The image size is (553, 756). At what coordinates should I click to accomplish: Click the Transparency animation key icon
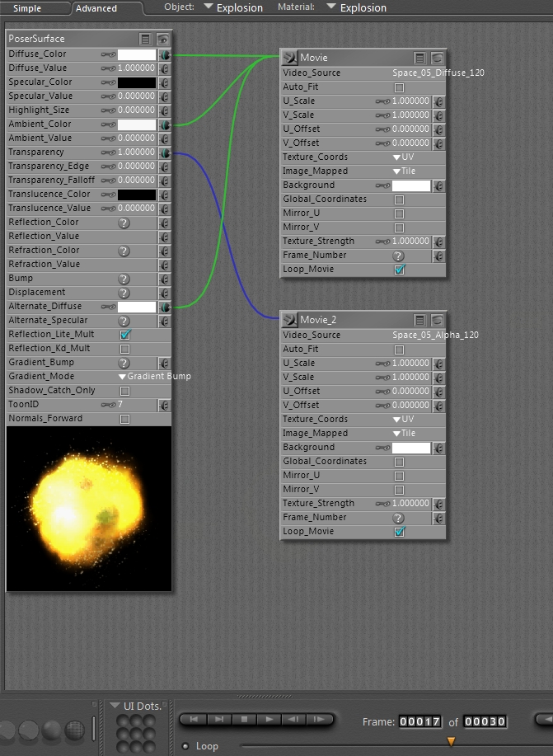pyautogui.click(x=108, y=153)
